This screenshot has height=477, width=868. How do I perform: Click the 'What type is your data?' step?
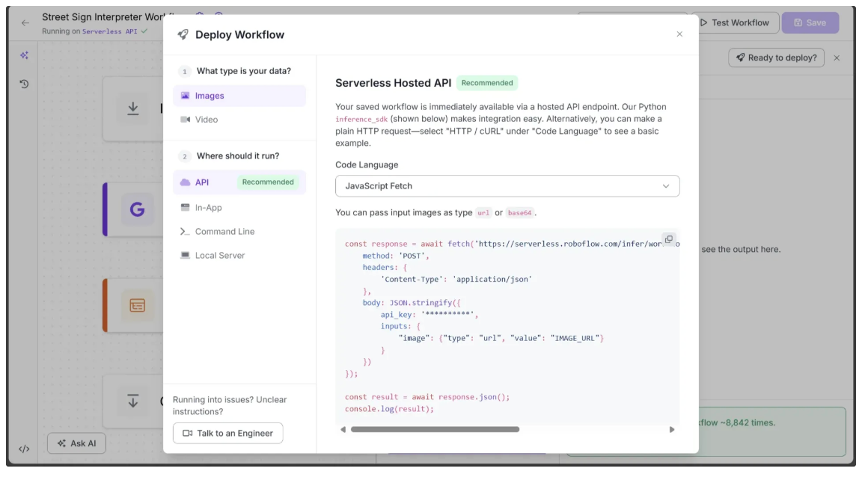click(x=244, y=71)
